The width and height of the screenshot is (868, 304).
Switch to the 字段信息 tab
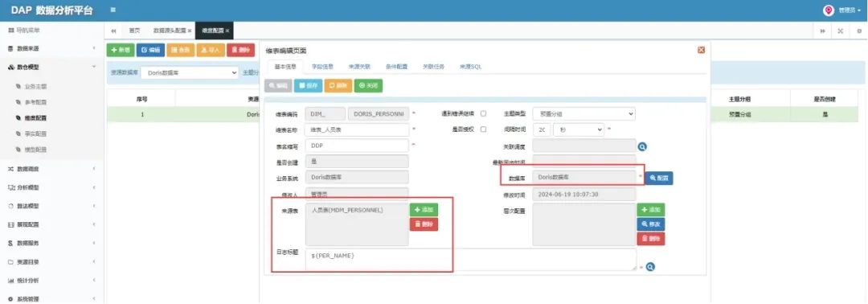click(x=322, y=67)
